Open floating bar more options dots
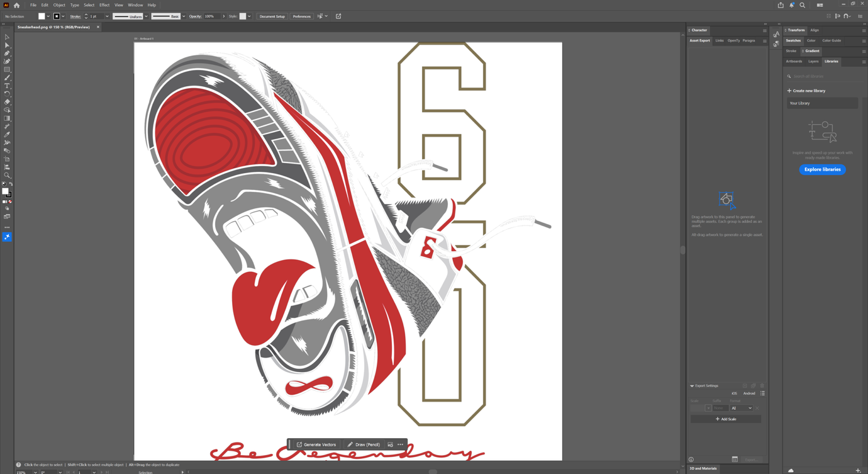 [400, 444]
